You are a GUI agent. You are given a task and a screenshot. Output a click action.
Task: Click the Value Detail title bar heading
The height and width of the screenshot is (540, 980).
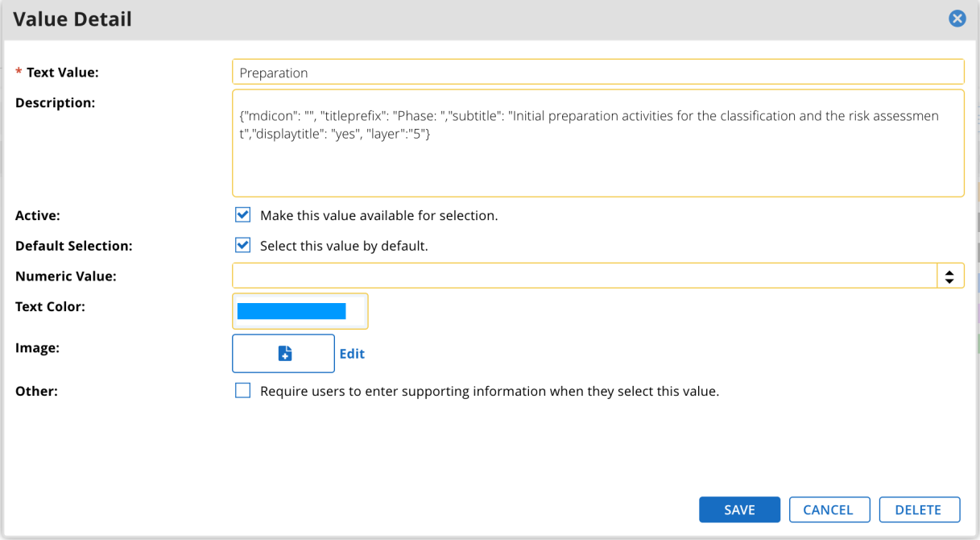pos(72,19)
